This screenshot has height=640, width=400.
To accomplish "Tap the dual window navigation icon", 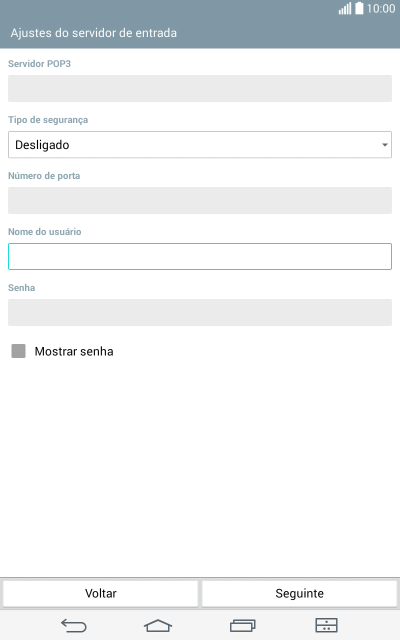I will point(326,625).
